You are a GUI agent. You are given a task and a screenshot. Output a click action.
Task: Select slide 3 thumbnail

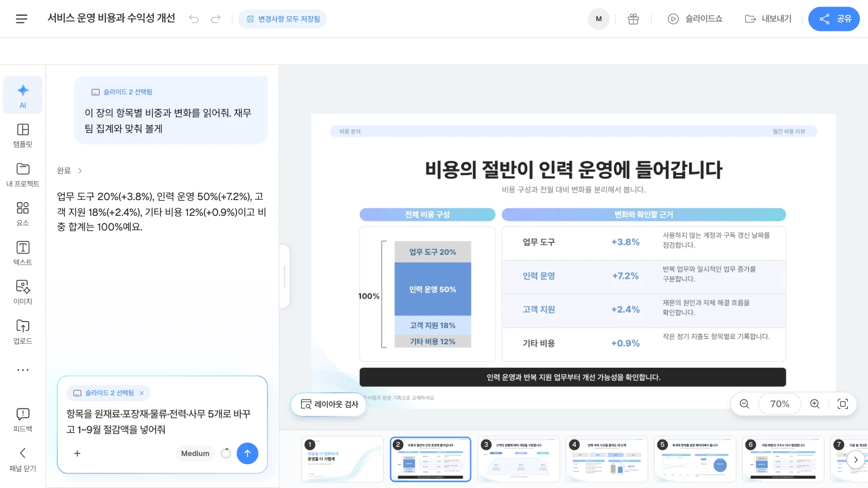coord(519,459)
